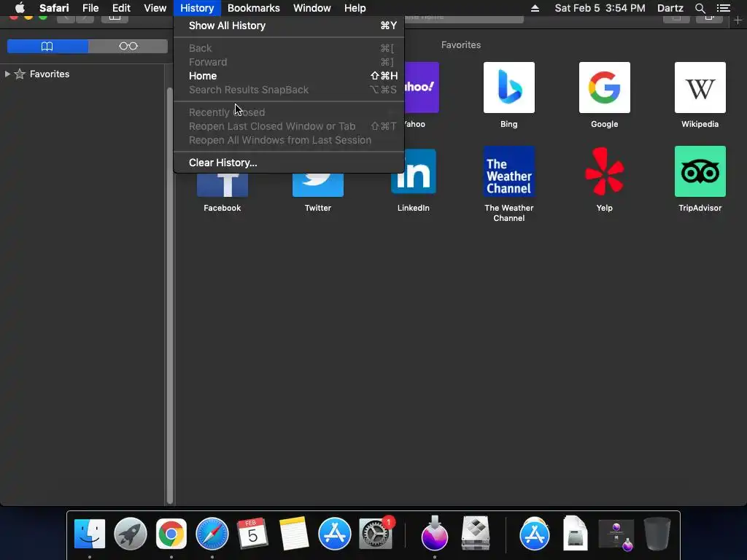747x560 pixels.
Task: Open Calendar from the Dock
Action: [252, 533]
